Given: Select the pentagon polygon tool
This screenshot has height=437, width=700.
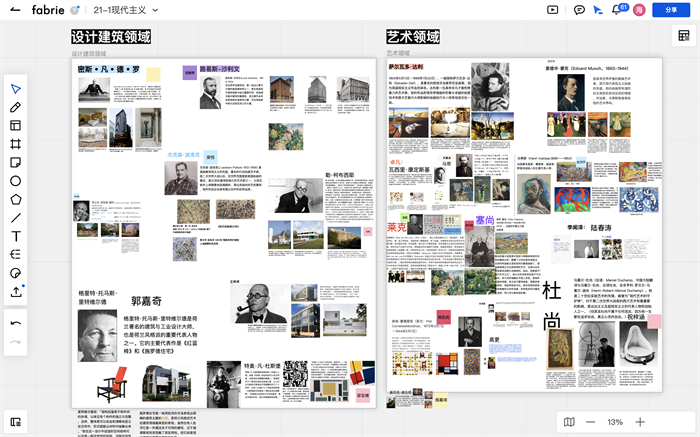Looking at the screenshot, I should point(16,199).
